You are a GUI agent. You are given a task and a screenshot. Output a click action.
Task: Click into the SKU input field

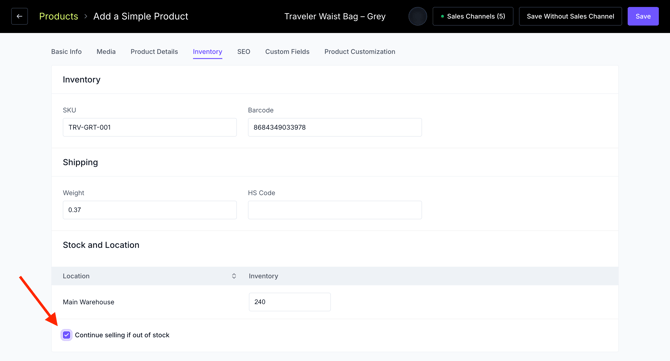tap(150, 127)
